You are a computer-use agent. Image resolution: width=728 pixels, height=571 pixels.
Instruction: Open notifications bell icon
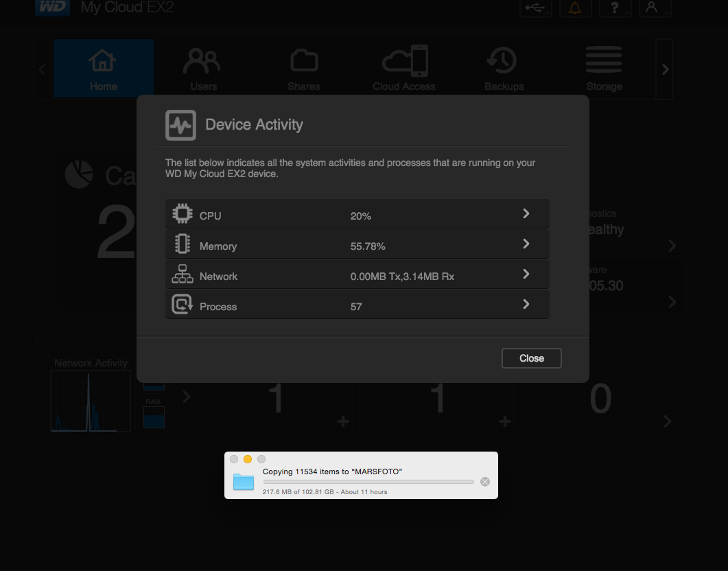[x=575, y=8]
